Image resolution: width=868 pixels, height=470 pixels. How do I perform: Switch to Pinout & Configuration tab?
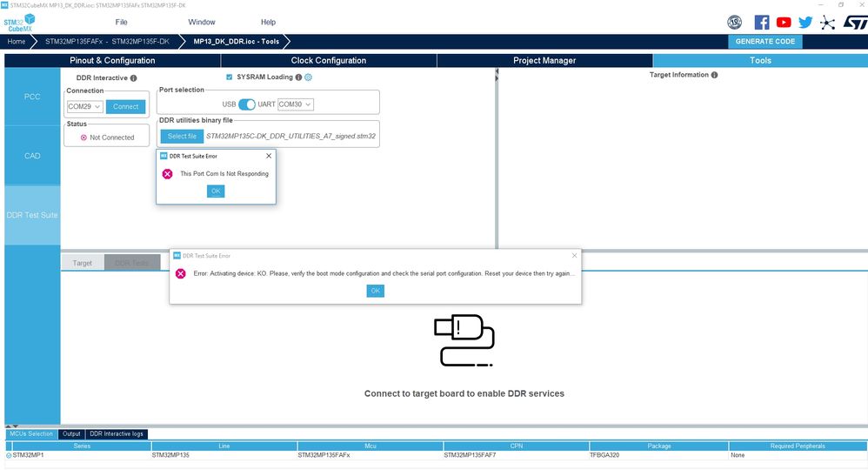[x=112, y=60]
